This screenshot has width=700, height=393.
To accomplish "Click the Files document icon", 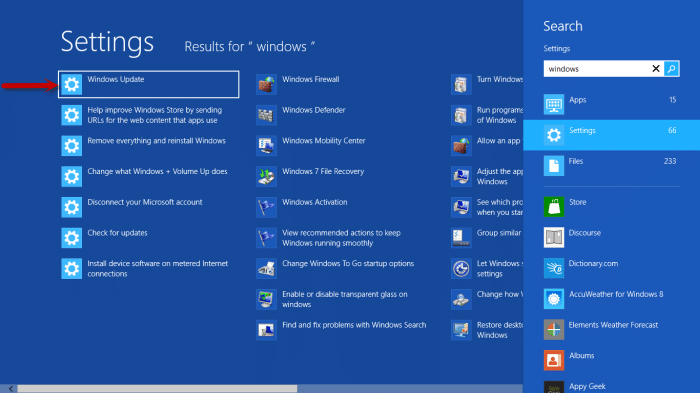I will point(554,166).
